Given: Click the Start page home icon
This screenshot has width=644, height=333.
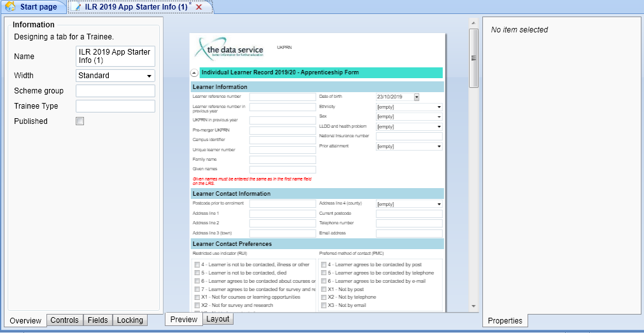Looking at the screenshot, I should tap(10, 7).
